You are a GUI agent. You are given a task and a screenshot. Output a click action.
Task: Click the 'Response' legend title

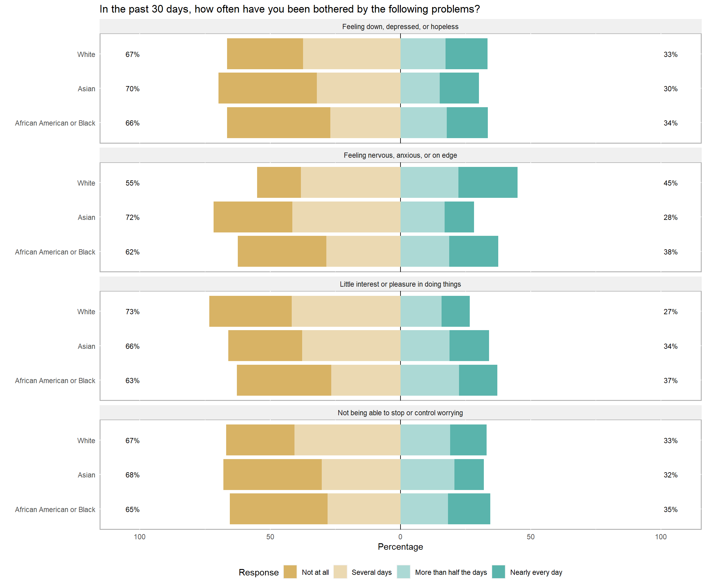(x=259, y=572)
